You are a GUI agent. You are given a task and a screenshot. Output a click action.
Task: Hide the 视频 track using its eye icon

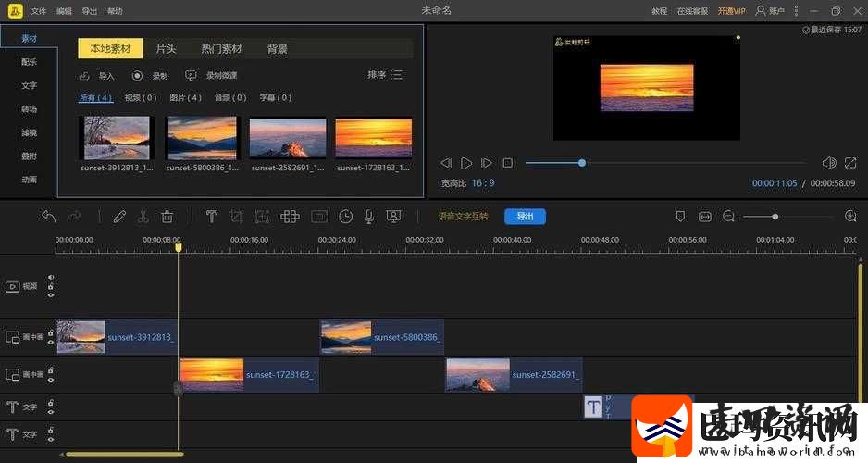click(51, 295)
